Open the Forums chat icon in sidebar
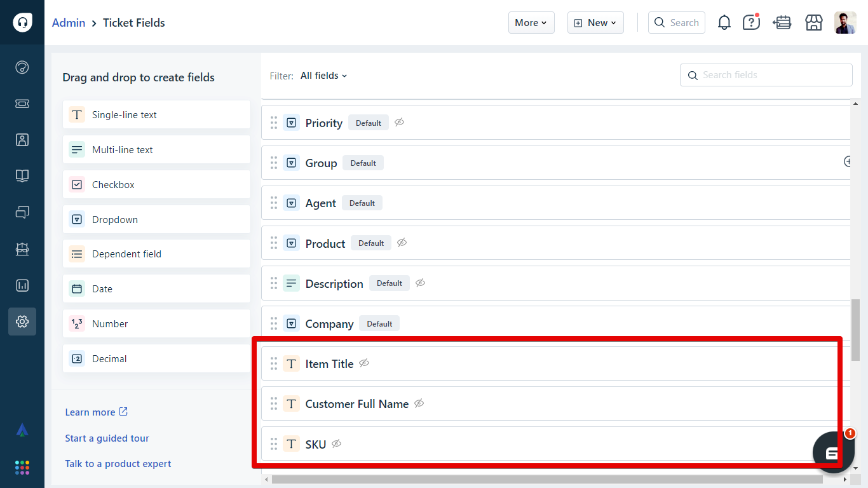This screenshot has height=488, width=868. point(22,212)
